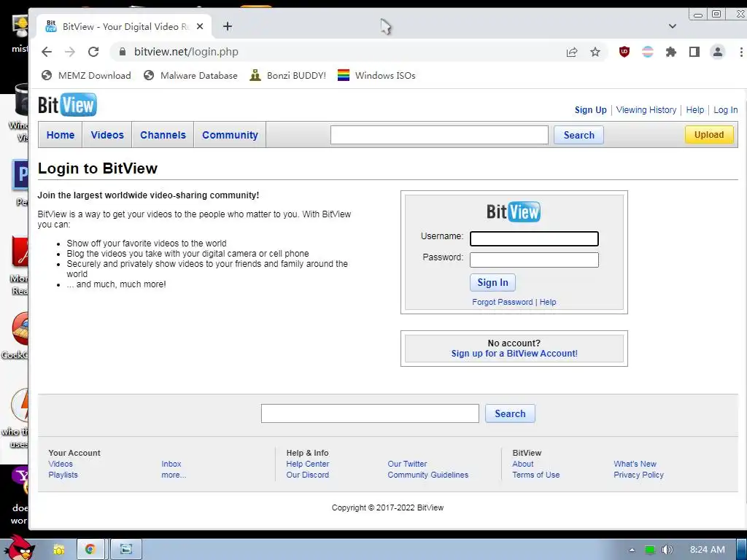Click the padlock site info icon
This screenshot has width=747, height=560.
pos(123,52)
